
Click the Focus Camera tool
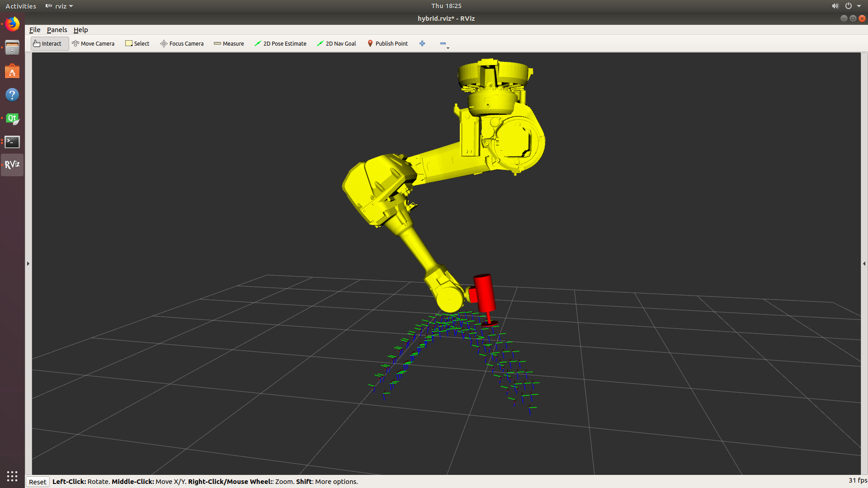coord(182,44)
